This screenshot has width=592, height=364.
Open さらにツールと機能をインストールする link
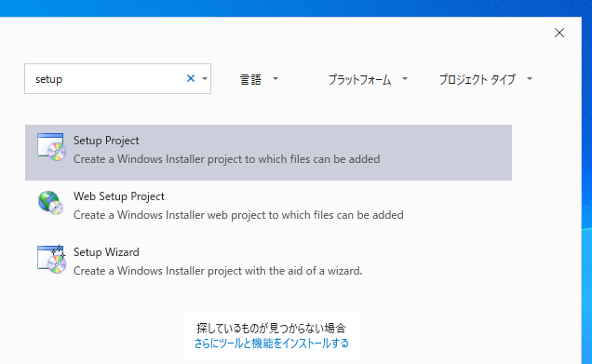click(x=272, y=344)
